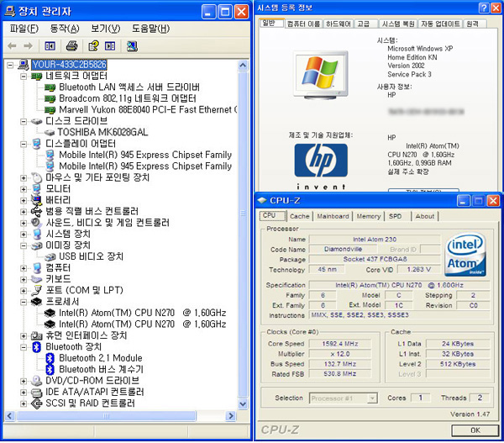504x443 pixels.
Task: Click the OK button in CPU-Z
Action: point(475,430)
